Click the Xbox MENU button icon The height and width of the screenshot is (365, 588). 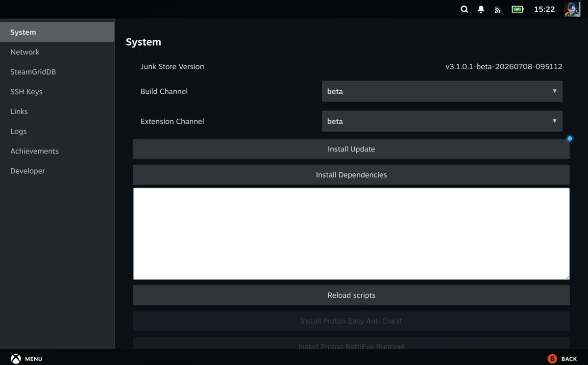click(x=16, y=359)
